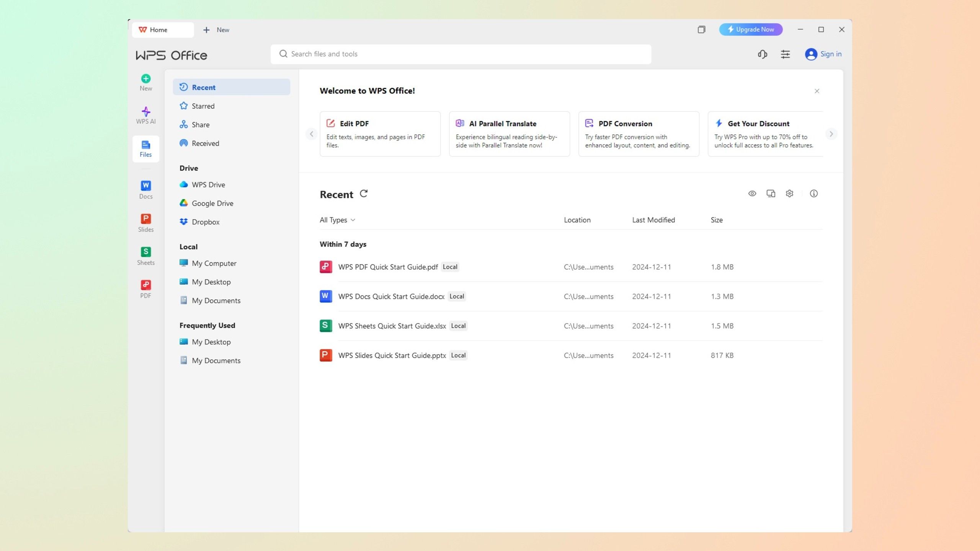The height and width of the screenshot is (551, 980).
Task: Click the Slides icon for Quick Start Guide.pptx
Action: 326,355
